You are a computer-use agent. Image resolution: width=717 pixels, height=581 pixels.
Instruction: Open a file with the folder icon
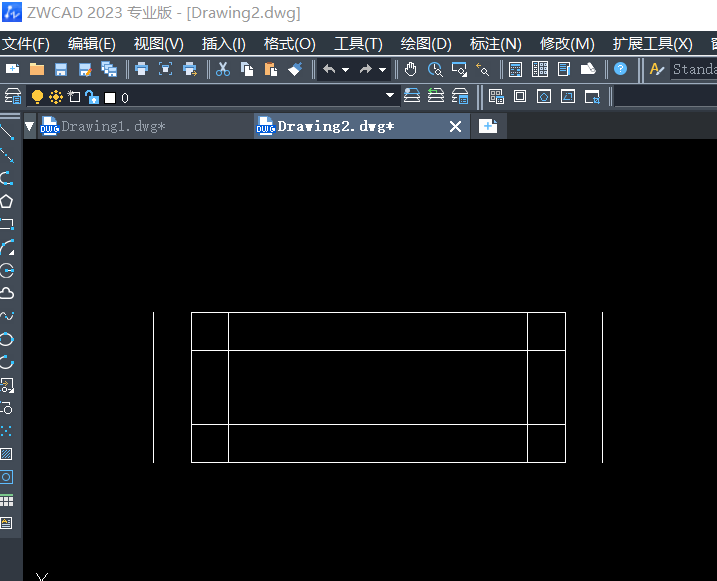click(37, 69)
